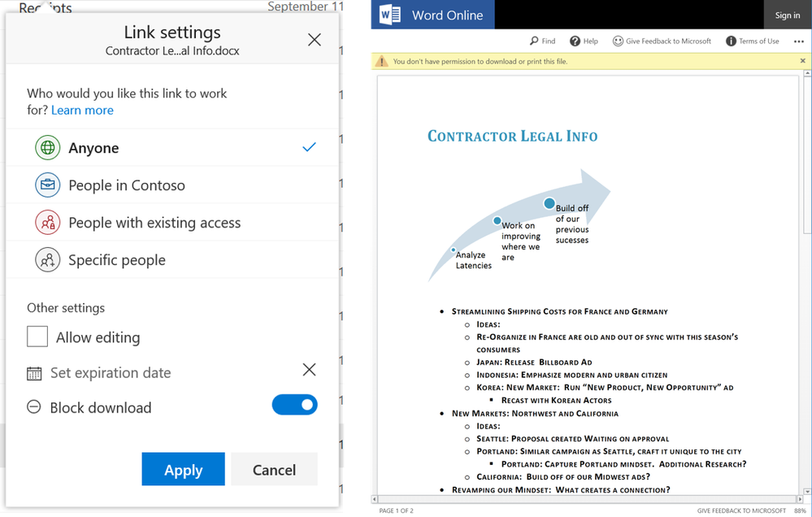Image resolution: width=812 pixels, height=517 pixels.
Task: Click Sign in on Word Online
Action: [x=787, y=15]
